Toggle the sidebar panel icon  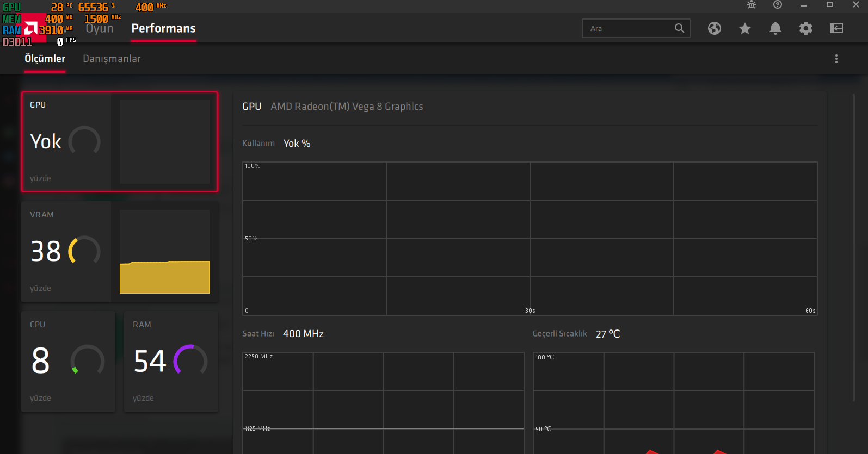[836, 28]
